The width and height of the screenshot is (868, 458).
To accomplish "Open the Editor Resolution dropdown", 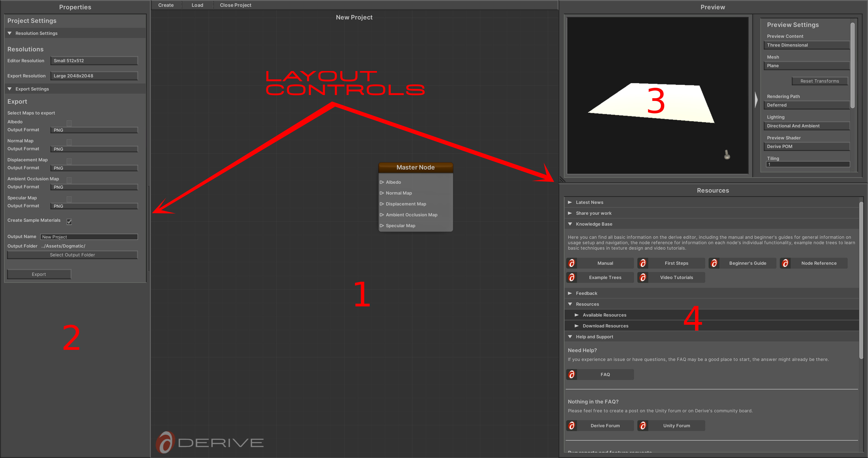I will (94, 61).
